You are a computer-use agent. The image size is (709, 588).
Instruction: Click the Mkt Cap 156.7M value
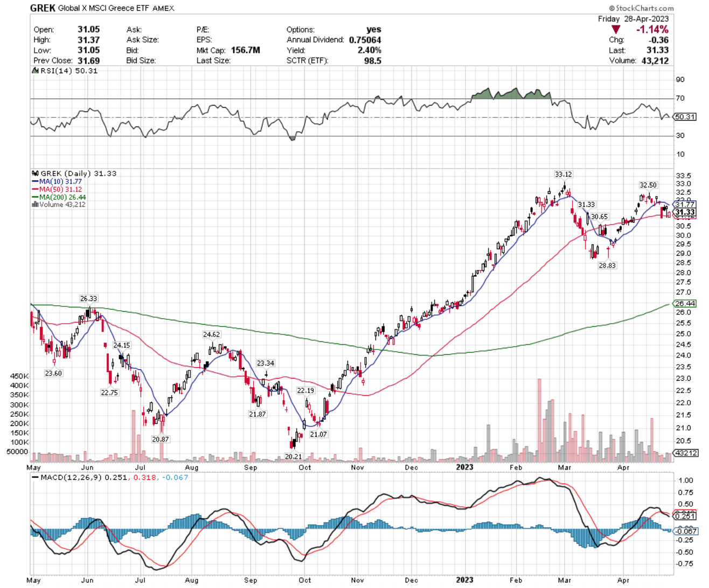point(245,50)
